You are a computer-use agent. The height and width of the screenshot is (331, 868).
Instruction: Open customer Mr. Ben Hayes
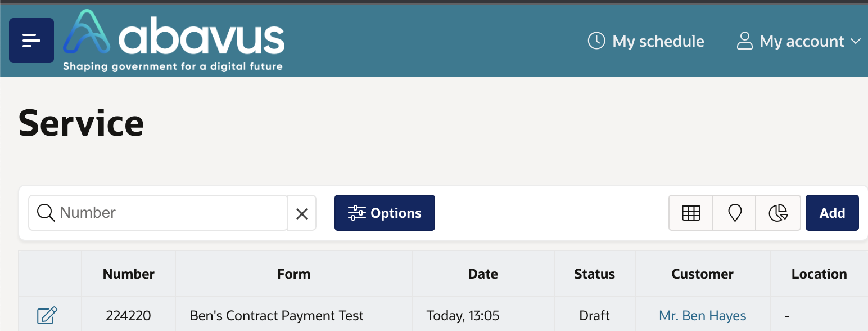[703, 316]
